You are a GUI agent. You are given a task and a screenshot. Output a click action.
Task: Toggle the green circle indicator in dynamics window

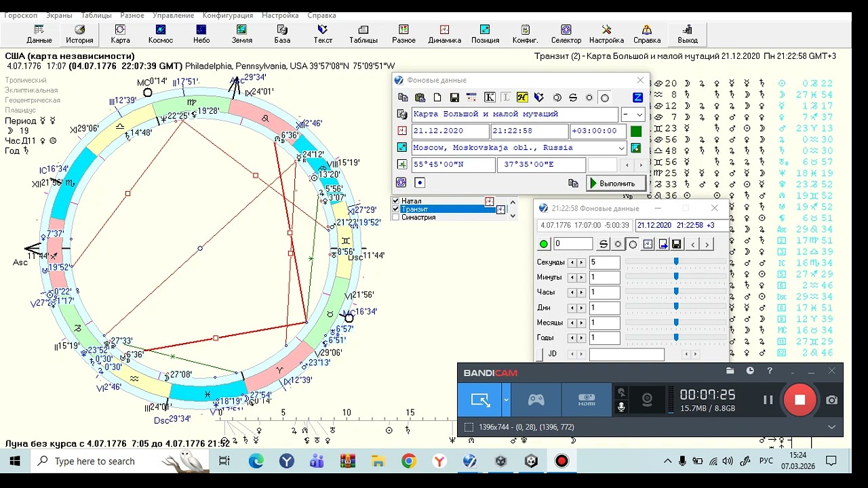(x=544, y=244)
